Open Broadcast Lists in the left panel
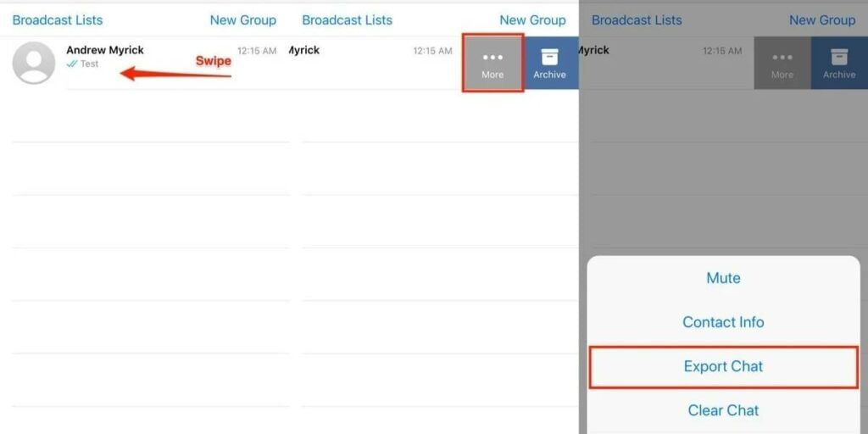Image resolution: width=868 pixels, height=434 pixels. coord(58,20)
